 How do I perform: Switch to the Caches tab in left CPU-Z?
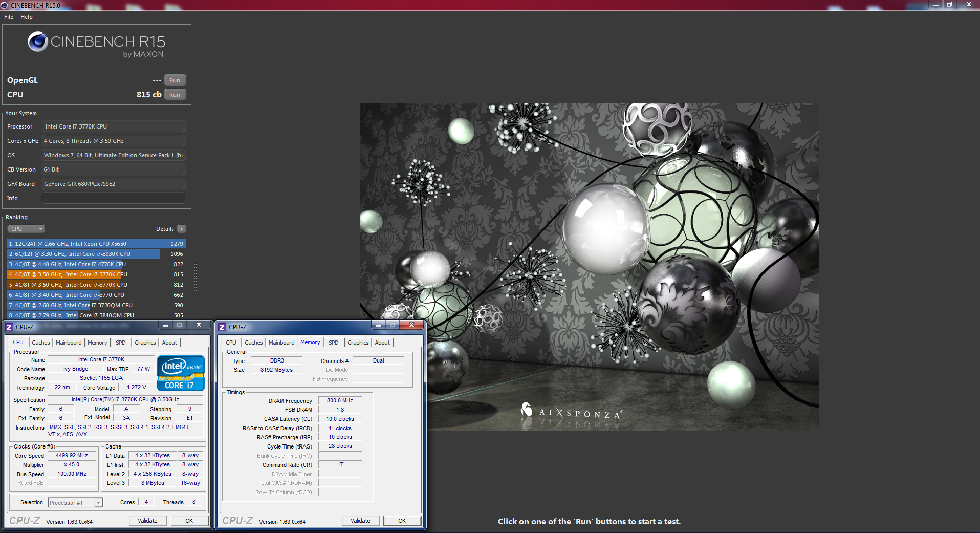[x=41, y=343]
